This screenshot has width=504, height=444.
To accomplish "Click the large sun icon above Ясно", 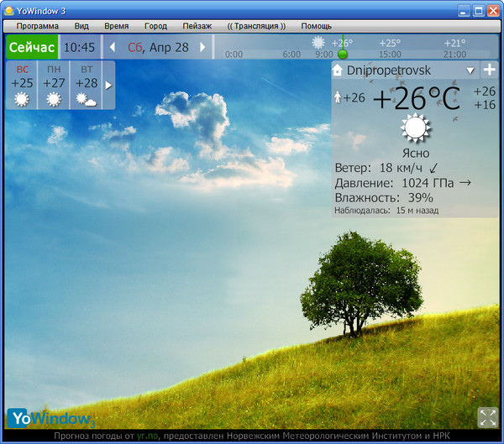I will click(415, 129).
